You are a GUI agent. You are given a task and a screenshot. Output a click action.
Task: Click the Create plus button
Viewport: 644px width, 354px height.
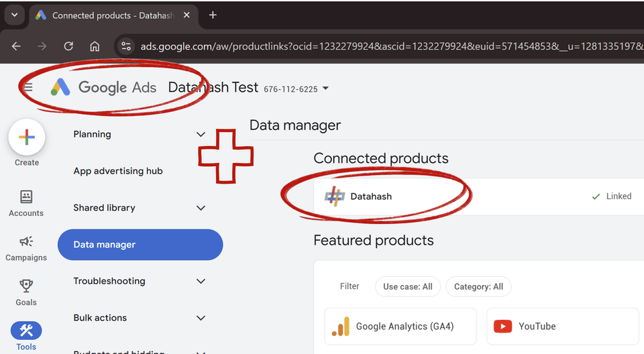(27, 137)
